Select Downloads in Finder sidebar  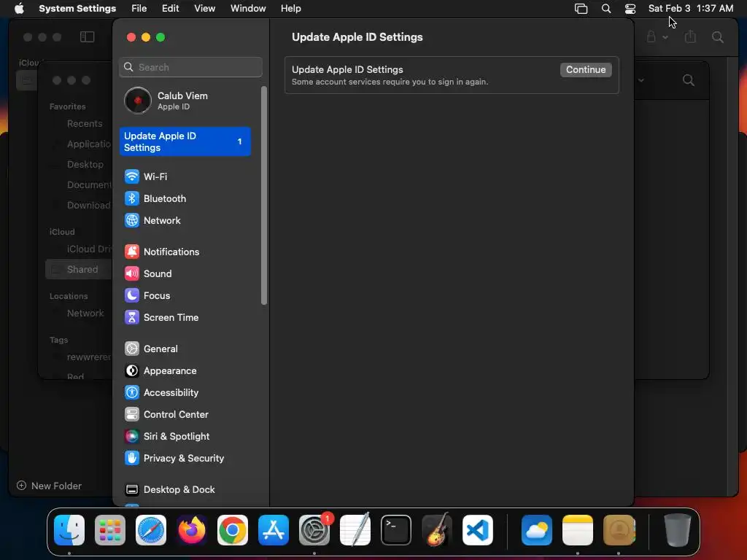coord(88,205)
